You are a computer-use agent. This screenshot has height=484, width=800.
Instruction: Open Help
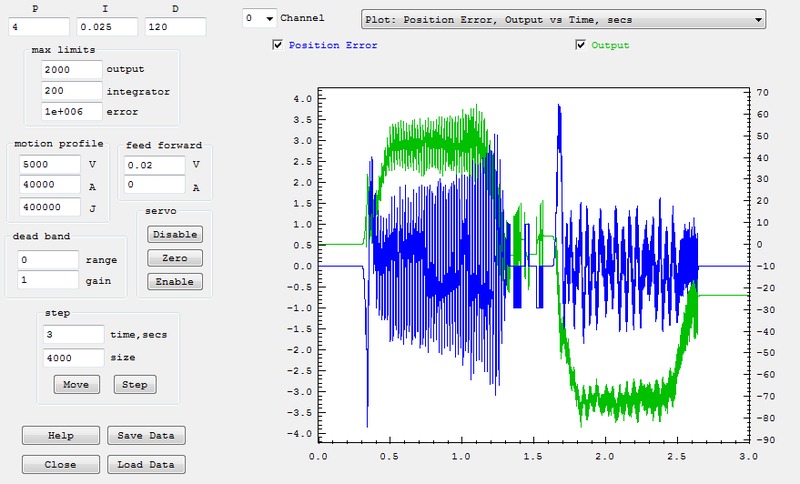coord(61,436)
